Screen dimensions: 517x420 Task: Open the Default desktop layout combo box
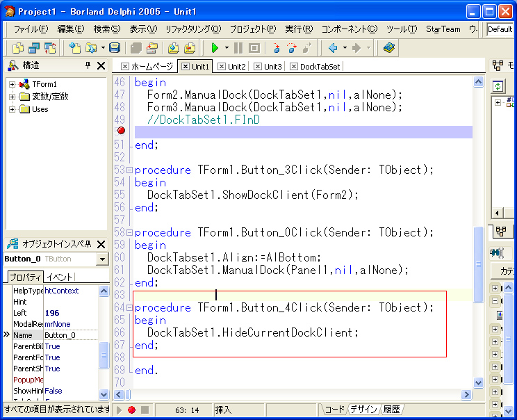500,29
